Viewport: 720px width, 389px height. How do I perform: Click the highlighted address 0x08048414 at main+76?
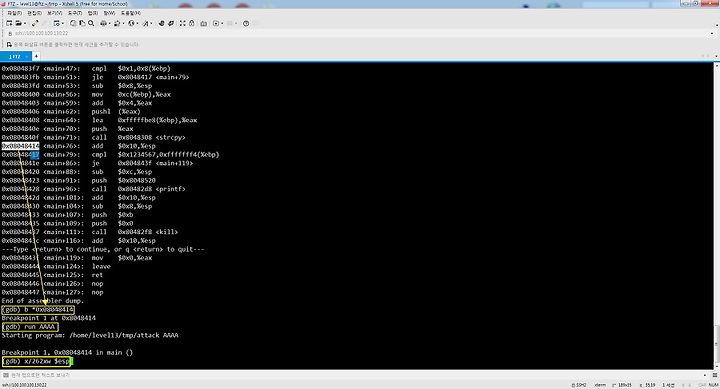click(21, 146)
